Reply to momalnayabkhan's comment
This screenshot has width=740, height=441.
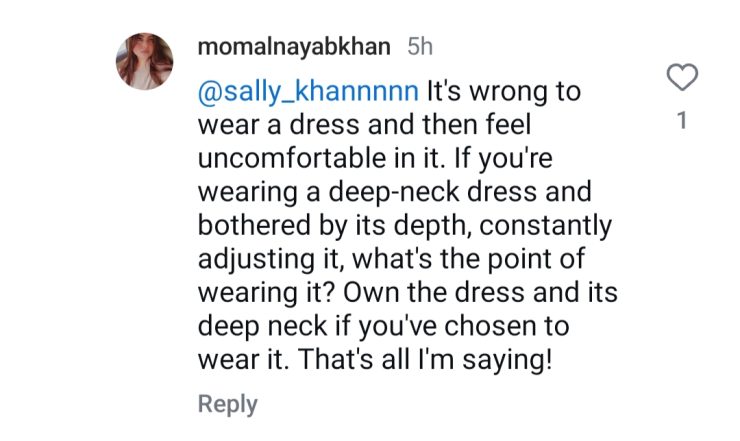click(227, 404)
